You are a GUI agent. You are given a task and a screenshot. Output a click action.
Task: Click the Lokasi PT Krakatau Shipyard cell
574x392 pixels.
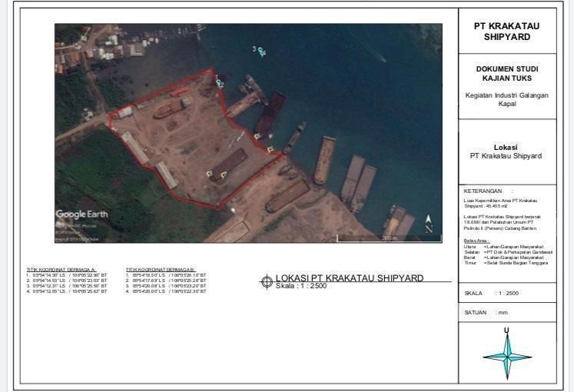tap(506, 151)
